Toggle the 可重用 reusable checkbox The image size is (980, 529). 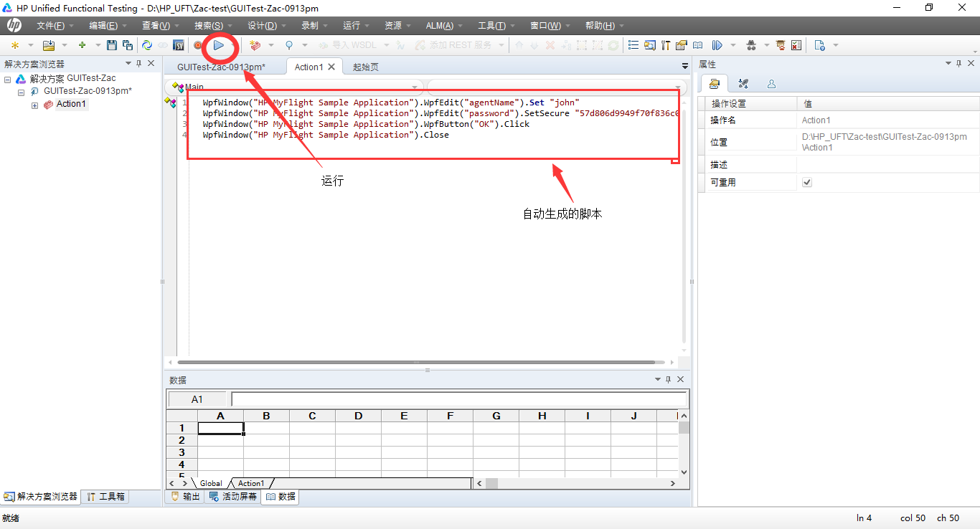(x=807, y=183)
